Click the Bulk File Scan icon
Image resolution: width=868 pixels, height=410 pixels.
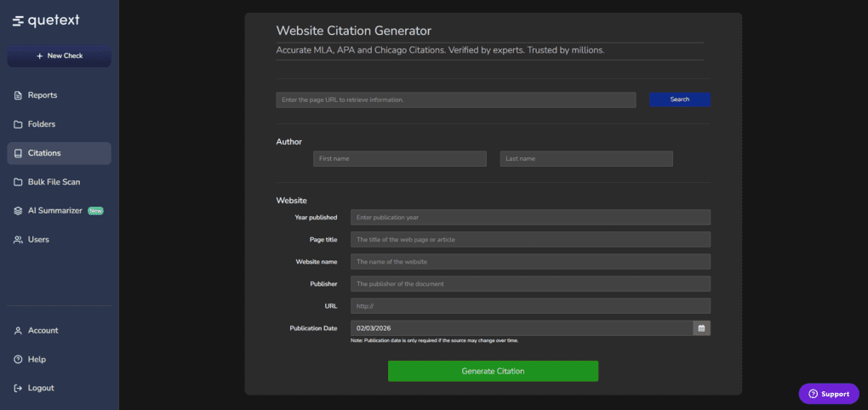coord(18,182)
